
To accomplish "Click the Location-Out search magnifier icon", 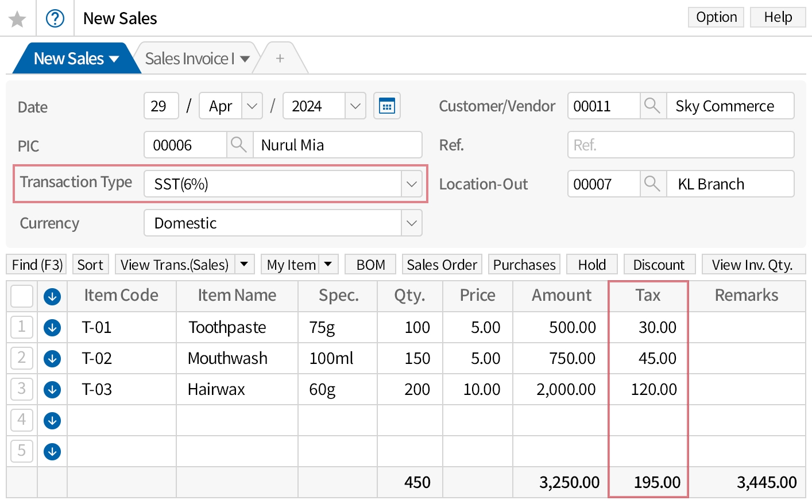I will click(x=652, y=184).
